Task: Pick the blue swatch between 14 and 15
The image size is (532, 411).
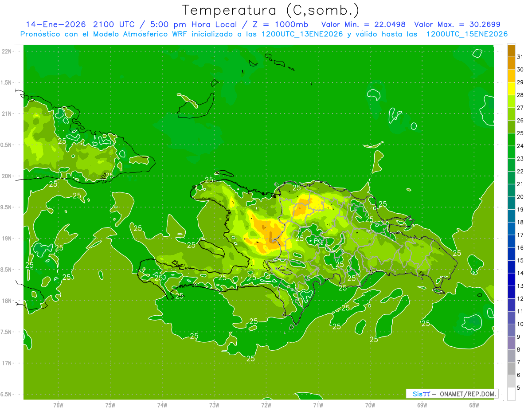Action: (511, 267)
